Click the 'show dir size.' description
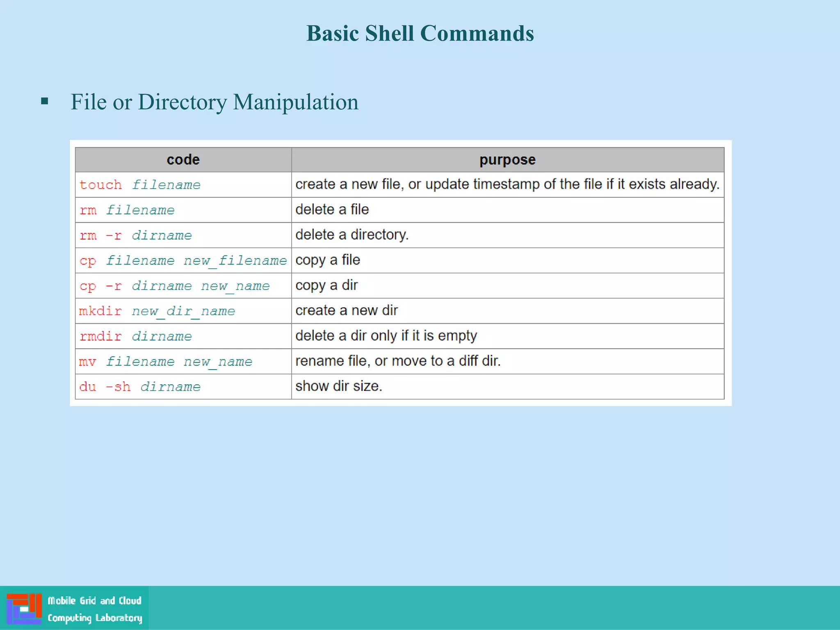The width and height of the screenshot is (840, 630). tap(339, 386)
